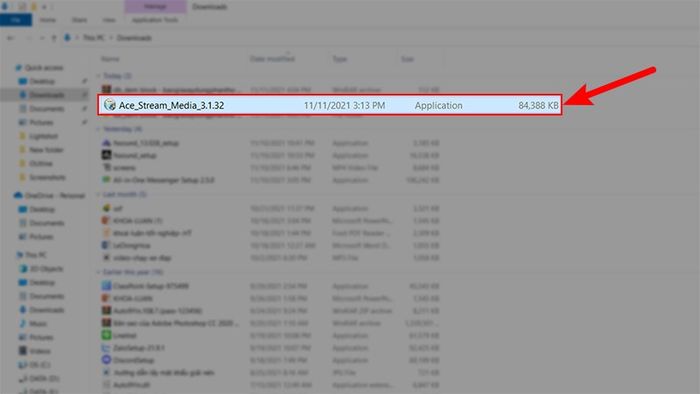Sort by the Type column header

pos(340,59)
